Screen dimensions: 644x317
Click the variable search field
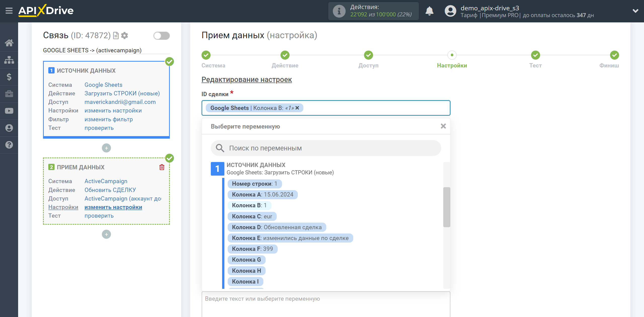[x=326, y=148]
